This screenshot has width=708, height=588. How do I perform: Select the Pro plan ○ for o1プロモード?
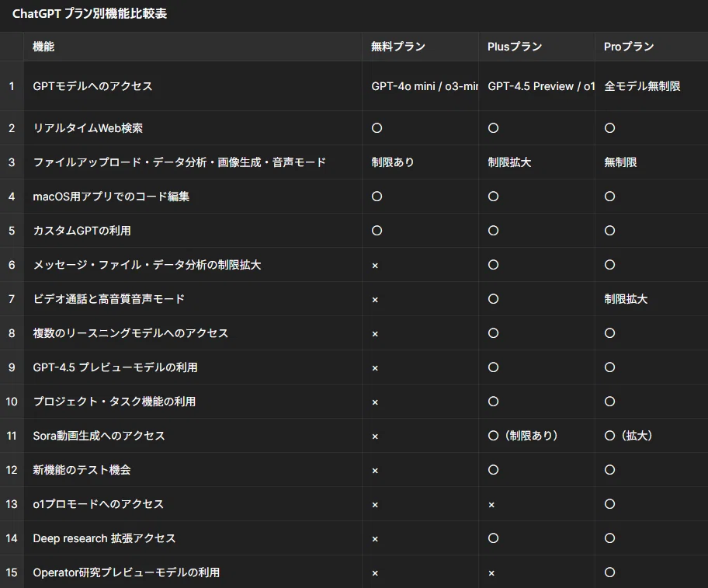[609, 504]
